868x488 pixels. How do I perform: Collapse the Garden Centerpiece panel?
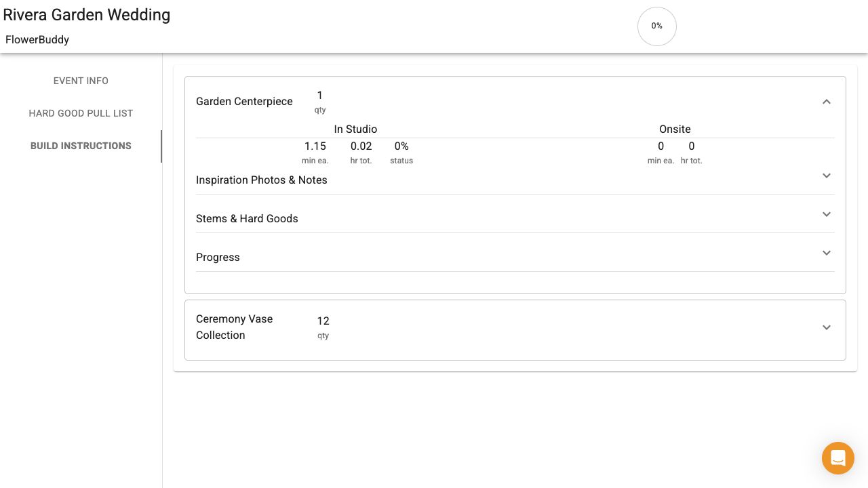pyautogui.click(x=827, y=102)
